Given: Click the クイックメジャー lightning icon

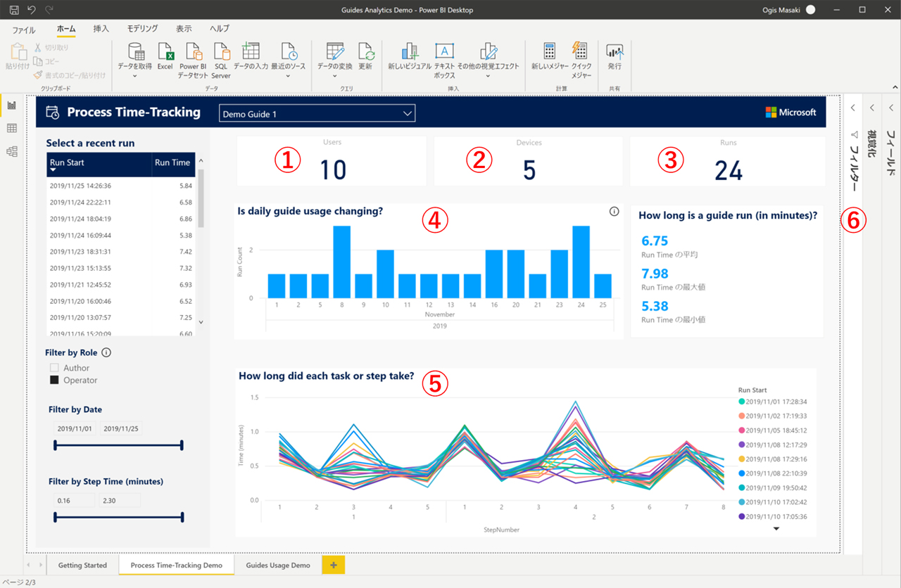Looking at the screenshot, I should click(x=581, y=51).
